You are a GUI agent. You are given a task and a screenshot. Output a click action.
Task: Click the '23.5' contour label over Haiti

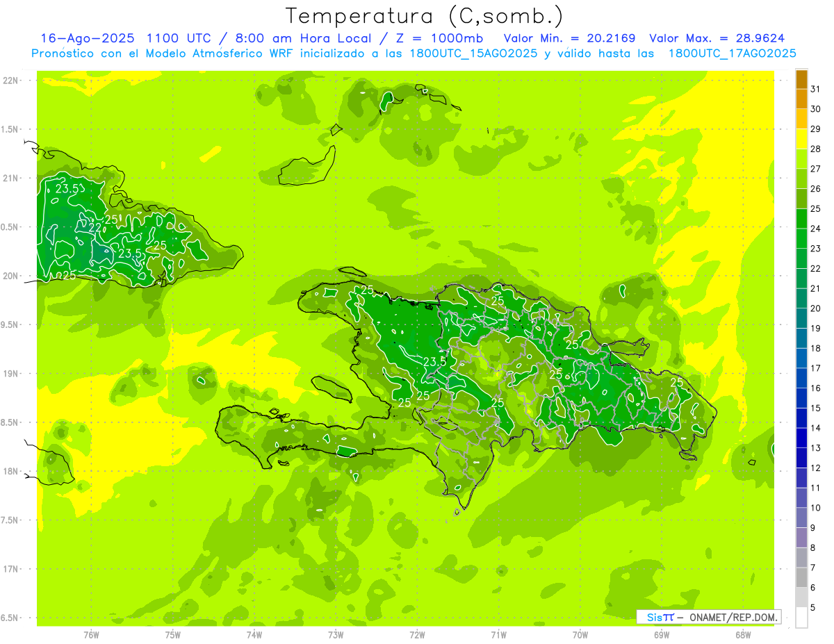coord(434,361)
